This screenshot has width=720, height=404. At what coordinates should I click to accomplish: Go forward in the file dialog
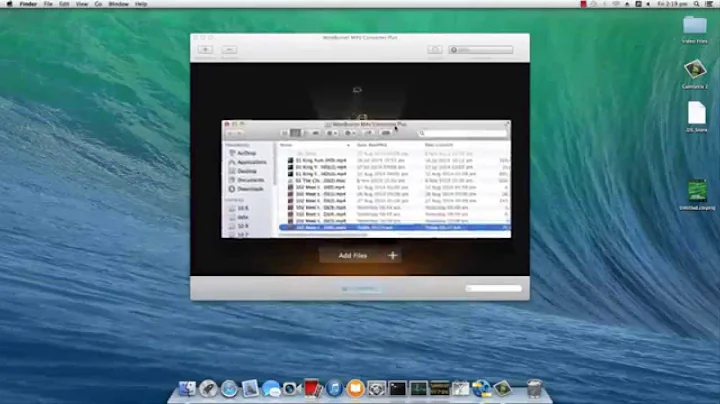(x=240, y=133)
